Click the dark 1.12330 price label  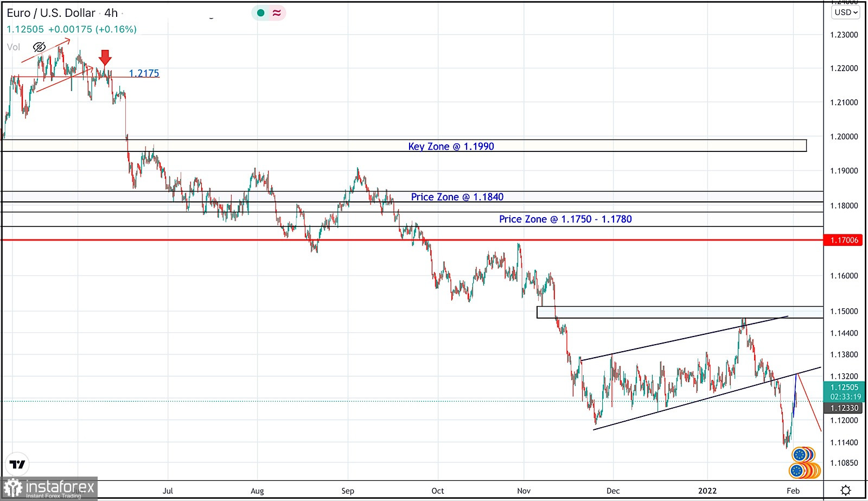tap(844, 408)
